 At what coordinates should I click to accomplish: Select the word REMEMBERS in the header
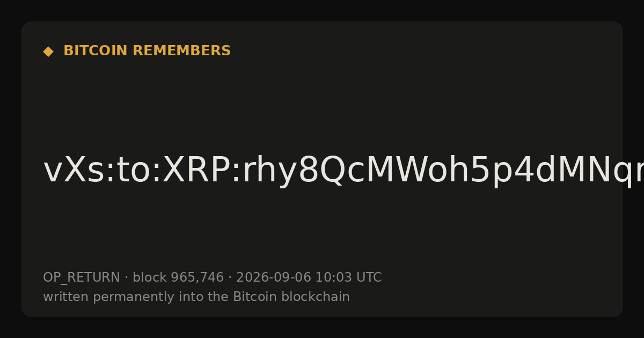(182, 51)
